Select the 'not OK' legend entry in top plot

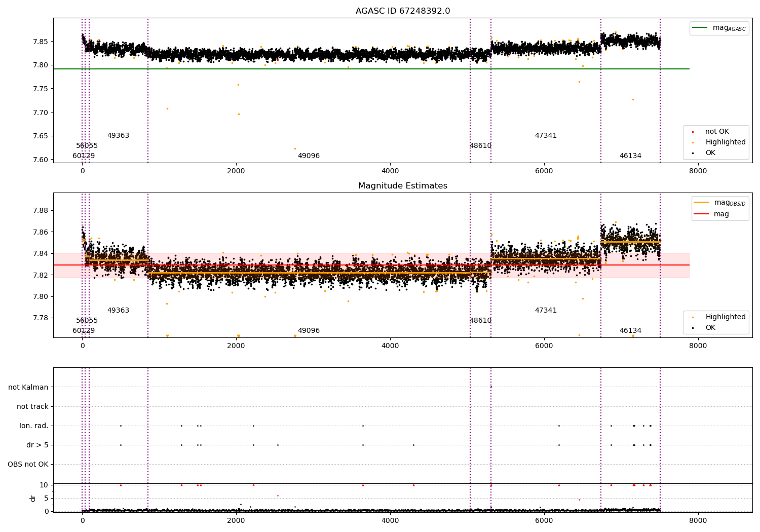[717, 132]
